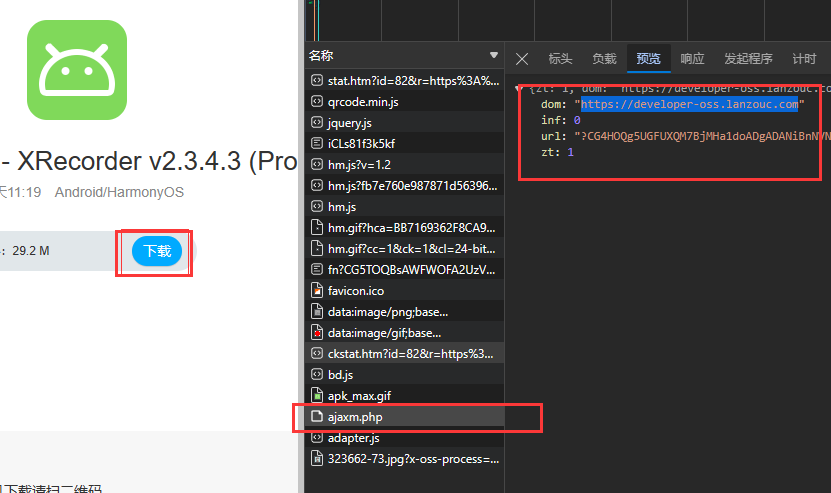831x493 pixels.
Task: Select the data:image/png;base request
Action: point(405,312)
